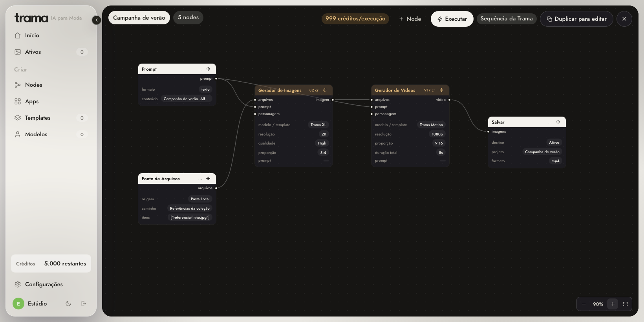Click the Campanha de verão workflow title
644x322 pixels.
139,18
